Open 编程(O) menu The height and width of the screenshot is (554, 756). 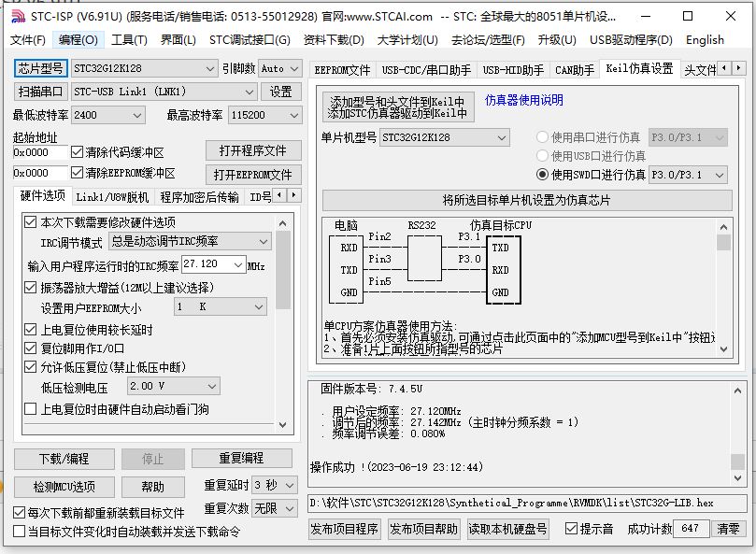pyautogui.click(x=78, y=39)
